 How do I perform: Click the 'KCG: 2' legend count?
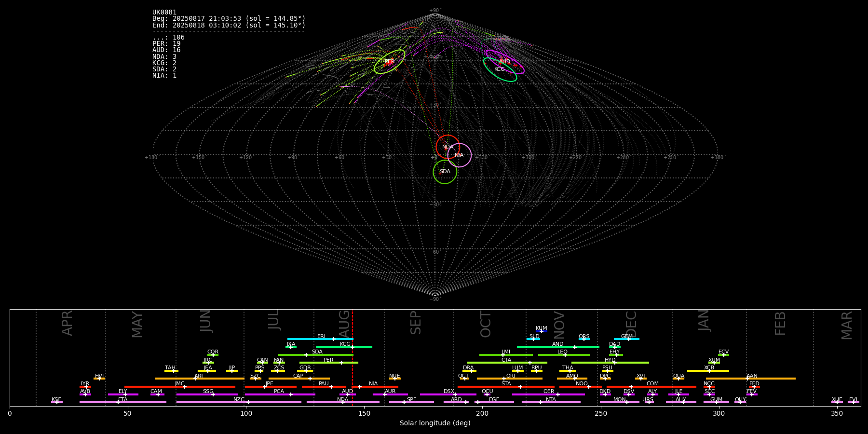[x=164, y=63]
